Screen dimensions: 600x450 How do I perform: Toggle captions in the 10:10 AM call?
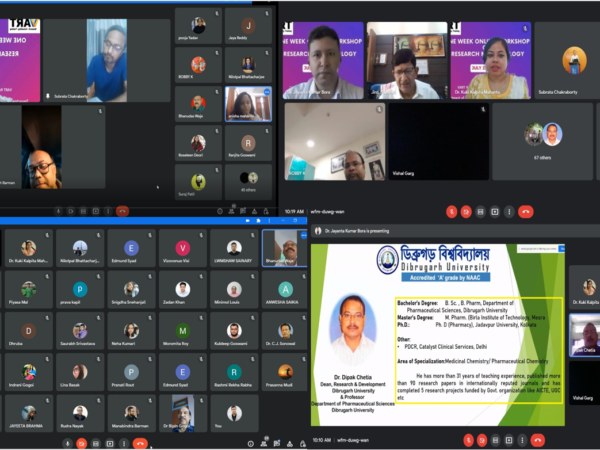point(495,440)
